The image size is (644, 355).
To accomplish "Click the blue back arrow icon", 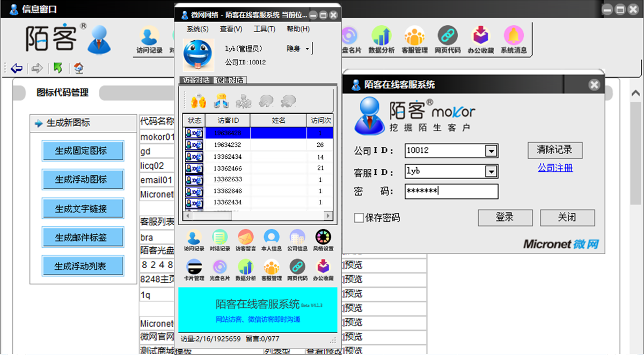I will click(x=17, y=68).
